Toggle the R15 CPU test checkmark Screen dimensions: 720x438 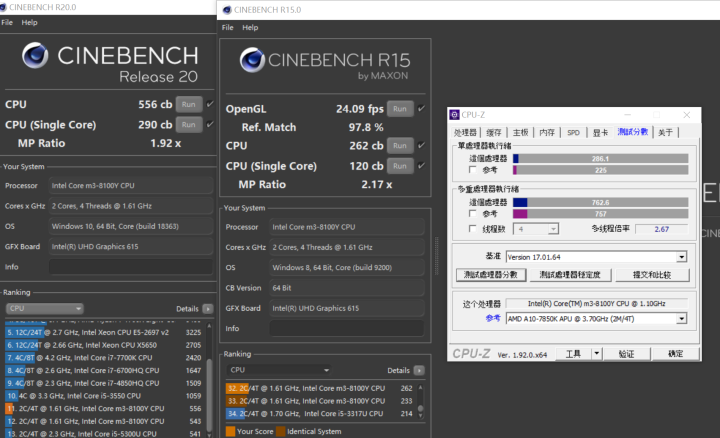[x=421, y=145]
